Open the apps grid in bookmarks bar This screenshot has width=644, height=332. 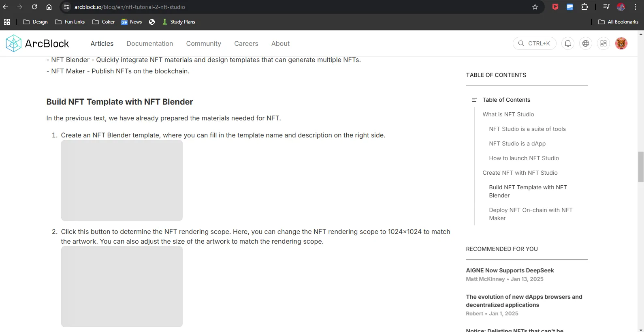[7, 22]
